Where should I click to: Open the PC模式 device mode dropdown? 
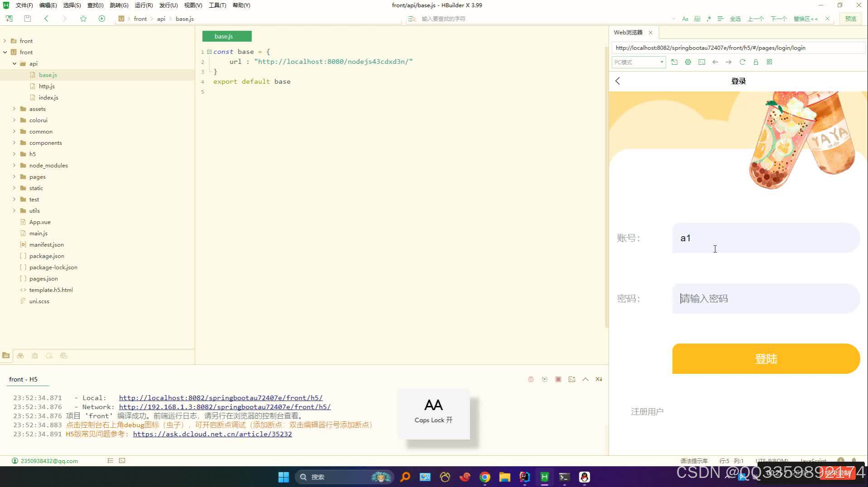(638, 62)
